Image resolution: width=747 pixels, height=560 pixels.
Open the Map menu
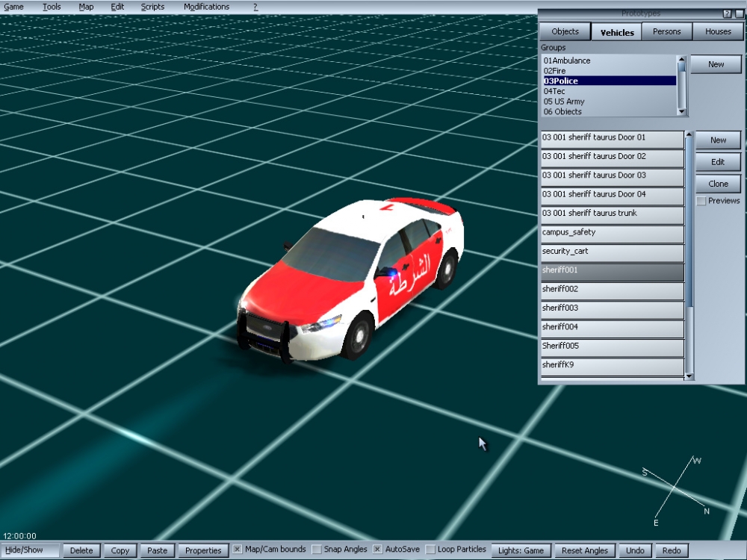(86, 7)
